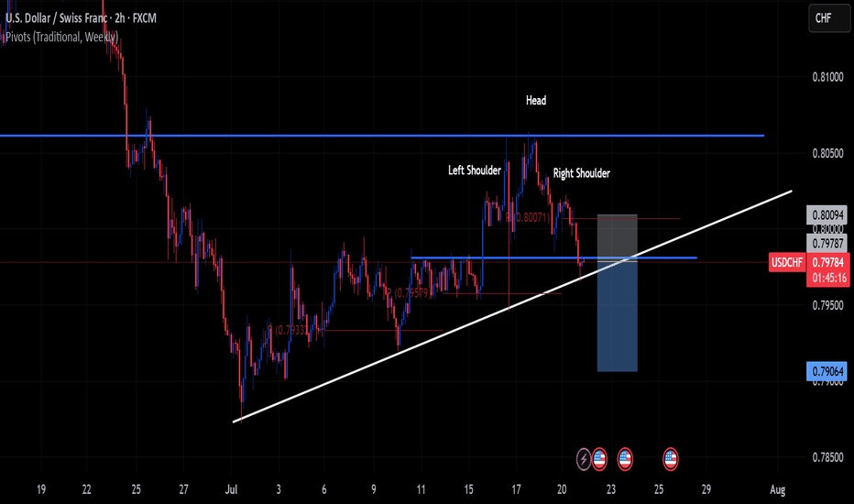854x504 pixels.
Task: Click the 'Jul' label on the time axis
Action: tap(231, 489)
